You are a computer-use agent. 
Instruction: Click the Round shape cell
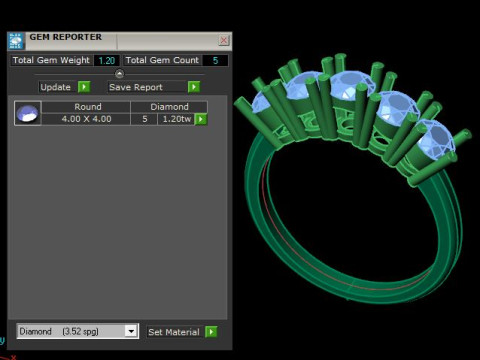[86, 107]
